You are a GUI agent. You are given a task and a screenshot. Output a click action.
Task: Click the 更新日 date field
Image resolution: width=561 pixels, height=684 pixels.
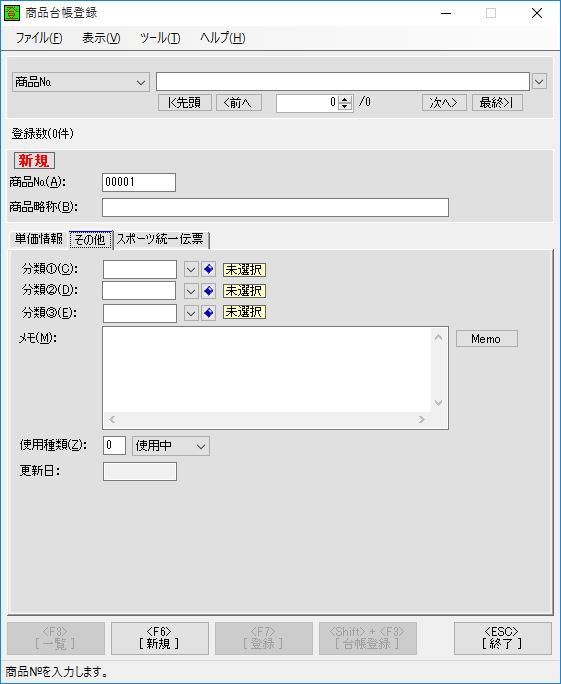pos(140,472)
